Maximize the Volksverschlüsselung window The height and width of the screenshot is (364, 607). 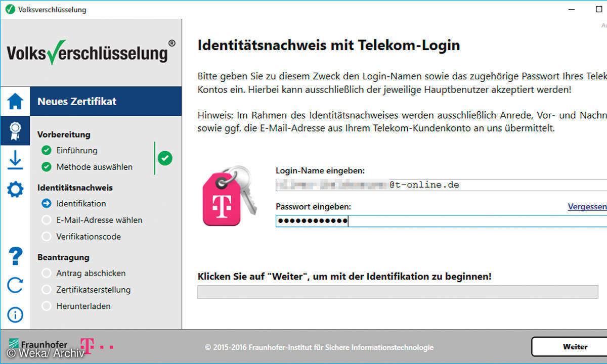[x=599, y=9]
